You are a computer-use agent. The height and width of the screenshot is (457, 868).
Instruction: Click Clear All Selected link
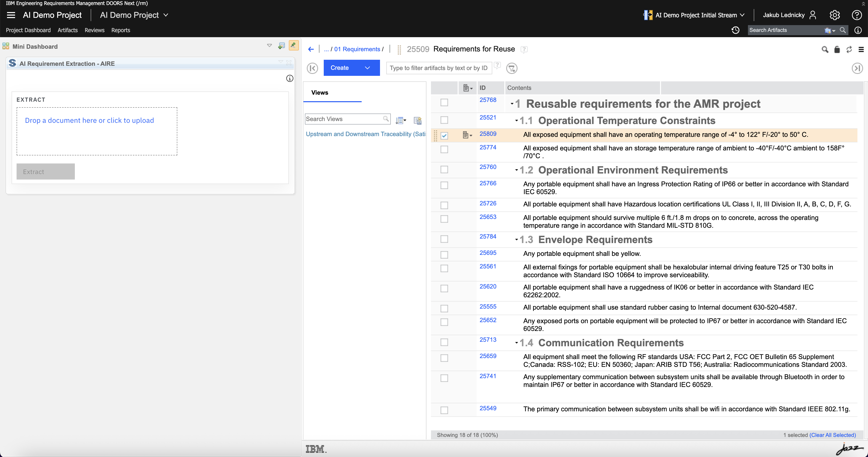coord(832,435)
